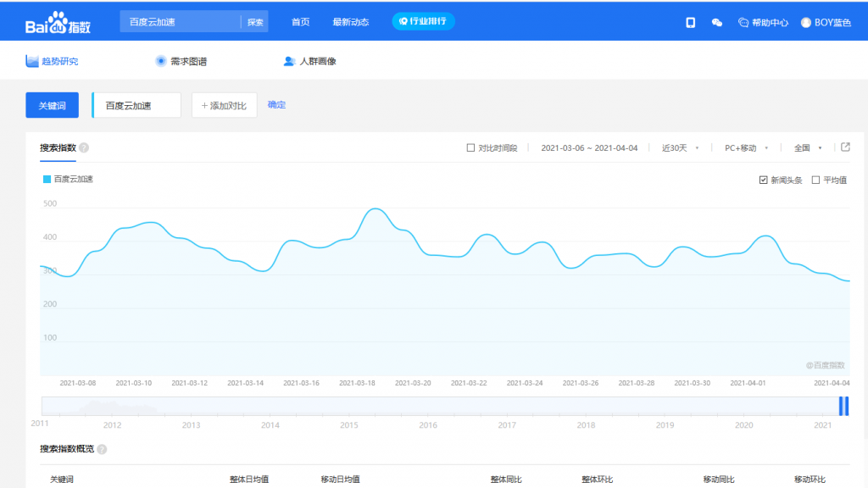Go to 首页 in top navigation
868x488 pixels.
point(301,22)
